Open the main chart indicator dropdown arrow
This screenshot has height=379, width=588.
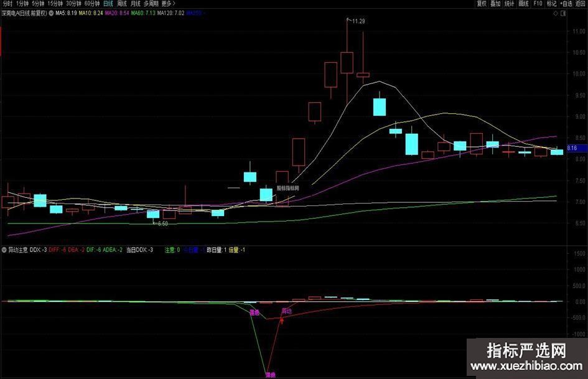(x=51, y=13)
